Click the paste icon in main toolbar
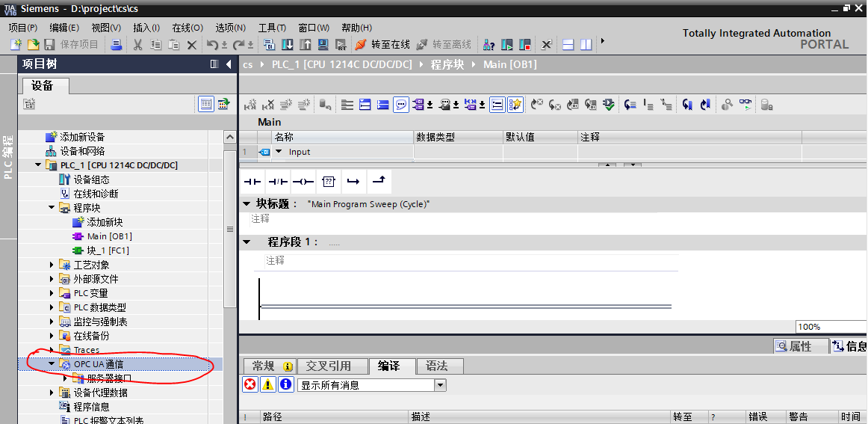The image size is (868, 424). click(x=174, y=45)
